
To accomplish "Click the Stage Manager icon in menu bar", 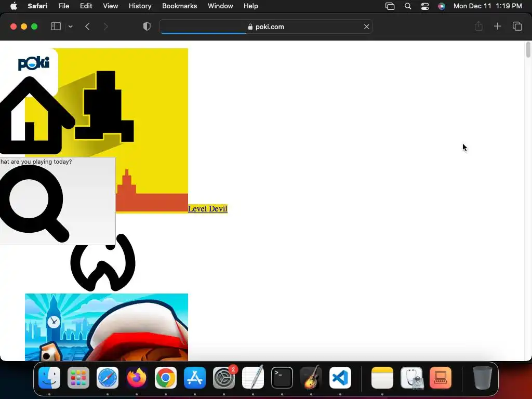I will click(x=390, y=6).
